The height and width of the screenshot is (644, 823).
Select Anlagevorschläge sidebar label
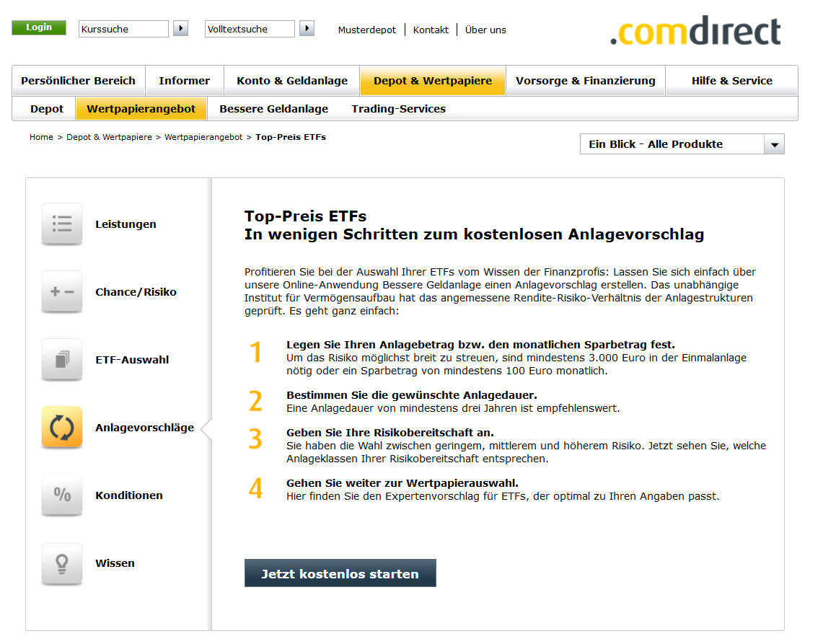pyautogui.click(x=145, y=428)
